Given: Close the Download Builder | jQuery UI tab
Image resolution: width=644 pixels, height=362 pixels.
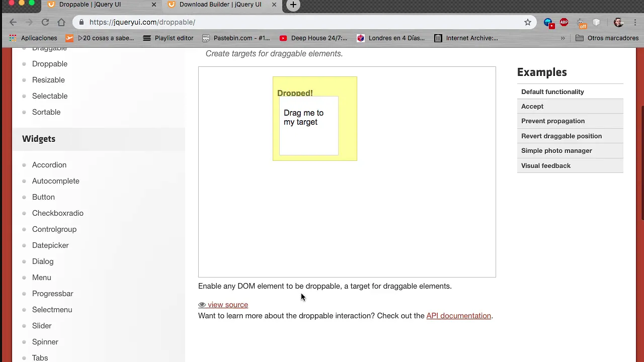Looking at the screenshot, I should tap(274, 5).
